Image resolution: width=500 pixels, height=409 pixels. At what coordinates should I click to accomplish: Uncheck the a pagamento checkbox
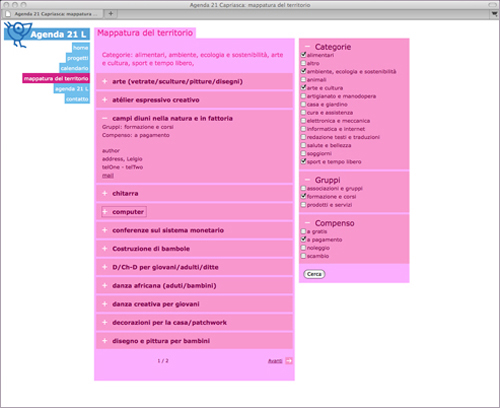[303, 239]
